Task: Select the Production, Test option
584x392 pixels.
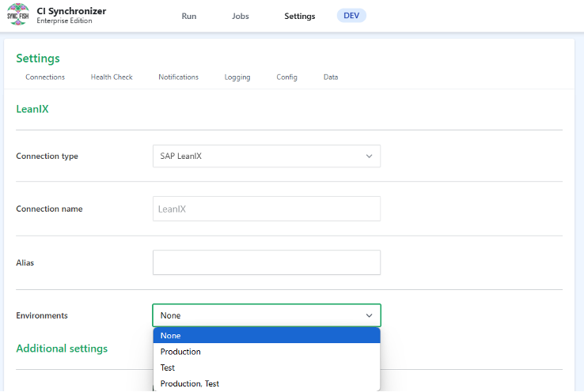Action: coord(267,383)
